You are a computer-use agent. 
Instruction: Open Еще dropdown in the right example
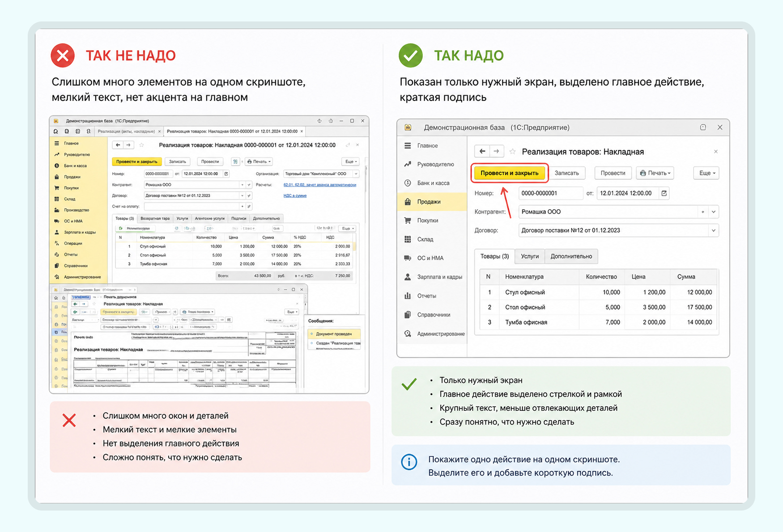pyautogui.click(x=706, y=173)
